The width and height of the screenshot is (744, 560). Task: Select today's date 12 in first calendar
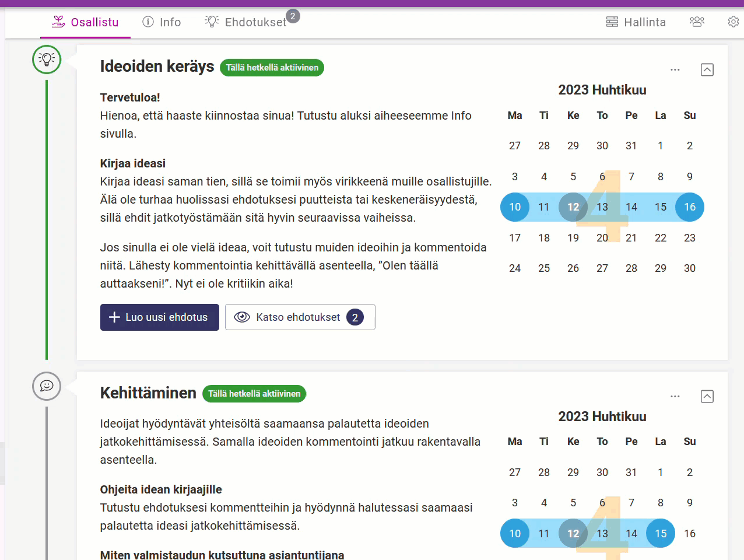coord(573,207)
